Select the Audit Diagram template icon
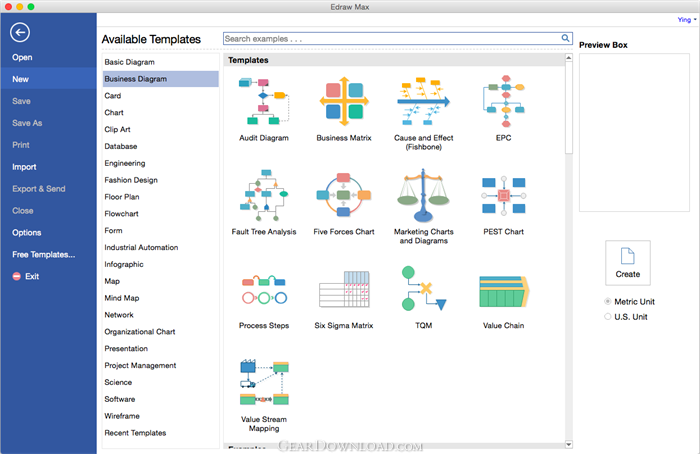The width and height of the screenshot is (700, 454). pyautogui.click(x=264, y=101)
